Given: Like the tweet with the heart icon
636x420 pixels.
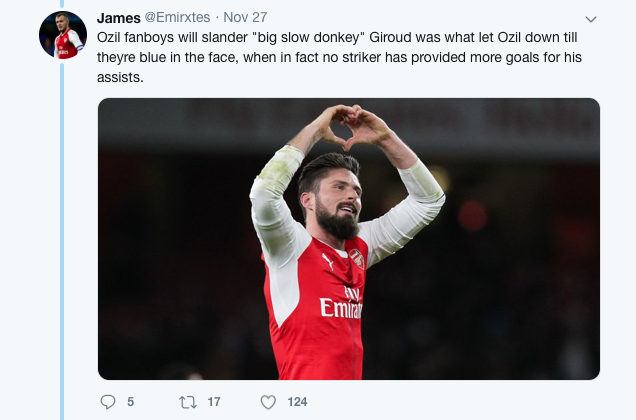Looking at the screenshot, I should [268, 402].
